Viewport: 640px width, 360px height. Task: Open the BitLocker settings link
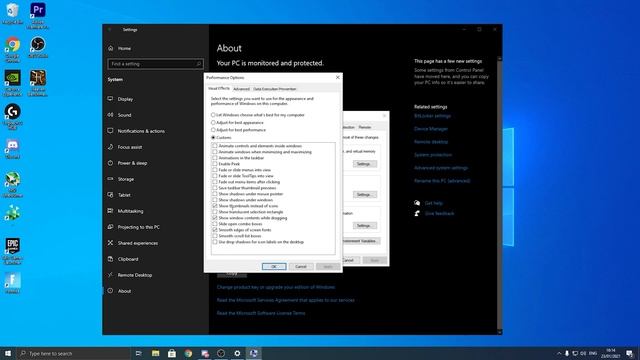(433, 116)
